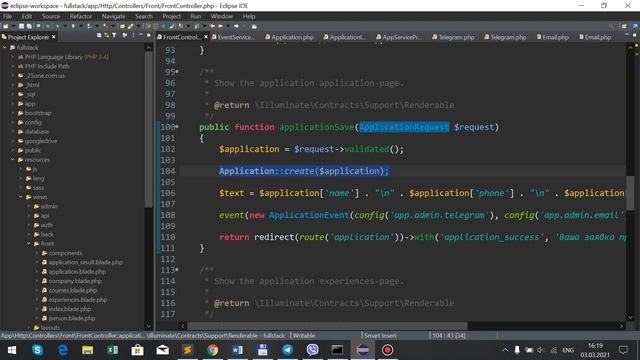Switch to the Application.php editor tab
This screenshot has height=360, width=640.
(x=290, y=37)
